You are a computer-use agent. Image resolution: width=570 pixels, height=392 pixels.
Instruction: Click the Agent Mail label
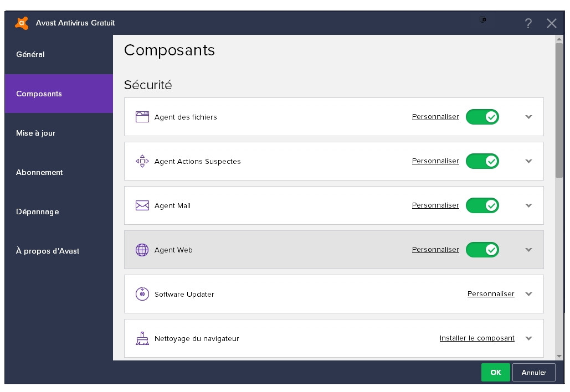(172, 205)
